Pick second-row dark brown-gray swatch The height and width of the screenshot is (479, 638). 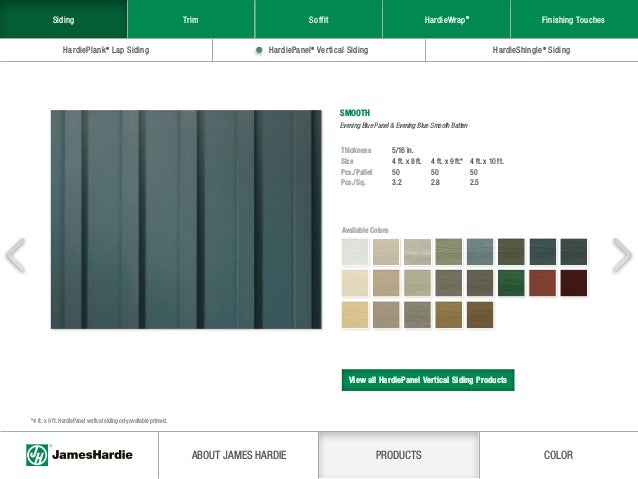[x=480, y=283]
